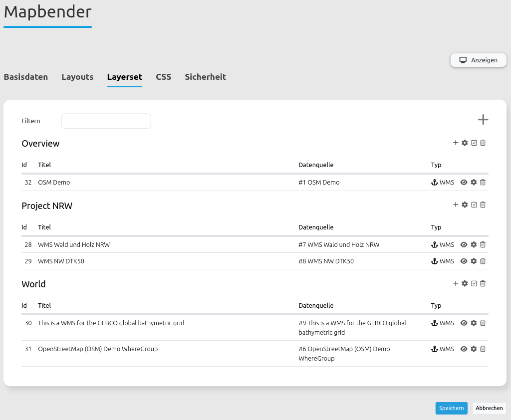Viewport: 511px width, 420px height.
Task: Toggle eye icon for the GEBCO bathymetric WMS
Action: (464, 323)
